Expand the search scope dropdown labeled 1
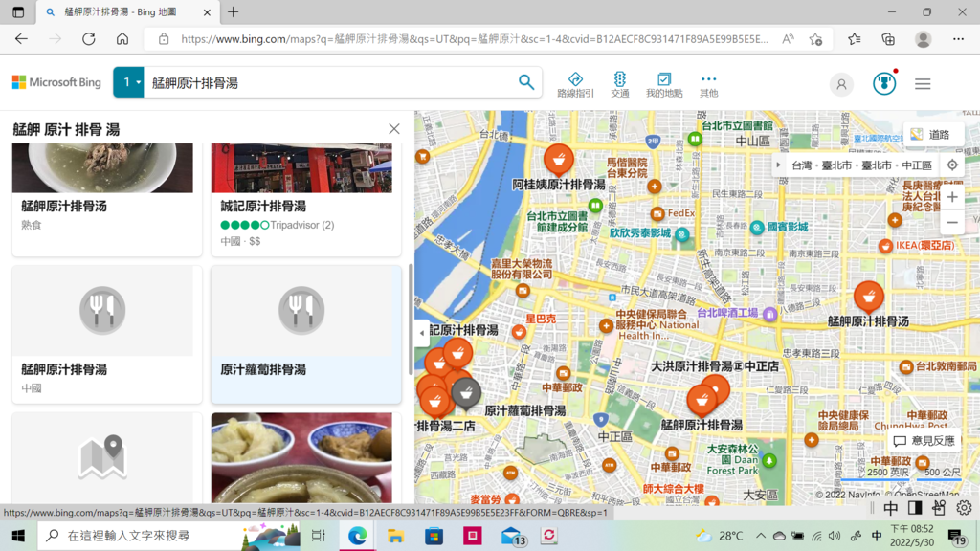 tap(129, 82)
